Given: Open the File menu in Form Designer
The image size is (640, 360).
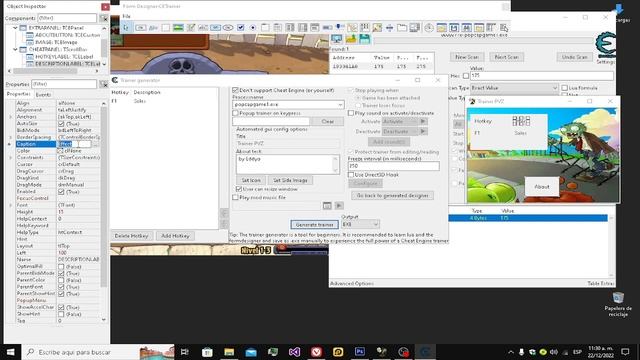Looking at the screenshot, I should (127, 16).
